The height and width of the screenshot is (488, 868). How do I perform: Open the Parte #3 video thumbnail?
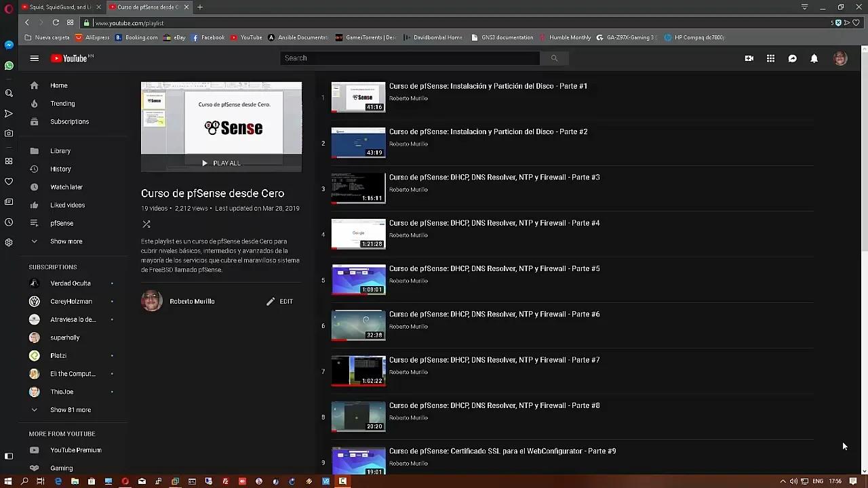(x=358, y=188)
